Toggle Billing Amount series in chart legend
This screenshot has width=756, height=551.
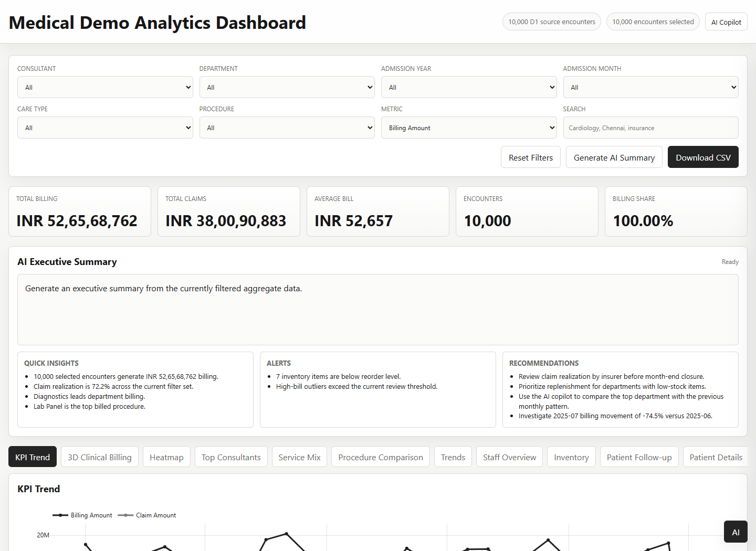click(x=82, y=515)
